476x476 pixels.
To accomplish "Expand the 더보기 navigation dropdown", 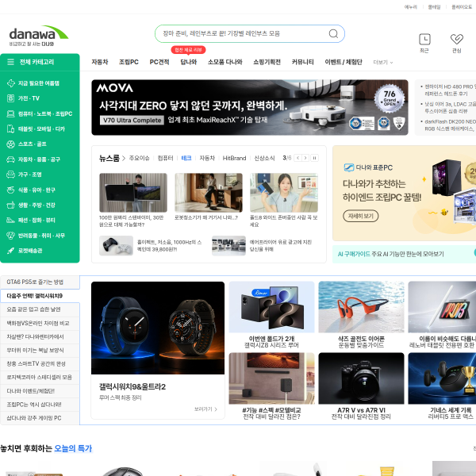I will (383, 62).
